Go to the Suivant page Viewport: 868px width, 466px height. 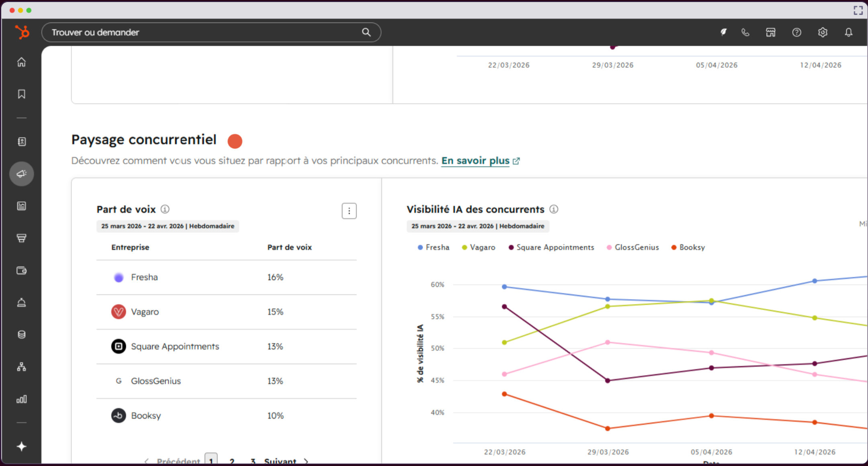tap(286, 461)
